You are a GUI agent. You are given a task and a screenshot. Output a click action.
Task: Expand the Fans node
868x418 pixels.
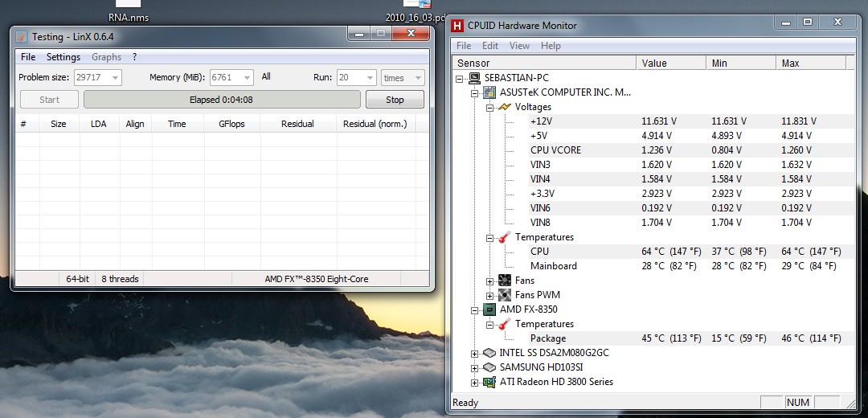pyautogui.click(x=490, y=281)
